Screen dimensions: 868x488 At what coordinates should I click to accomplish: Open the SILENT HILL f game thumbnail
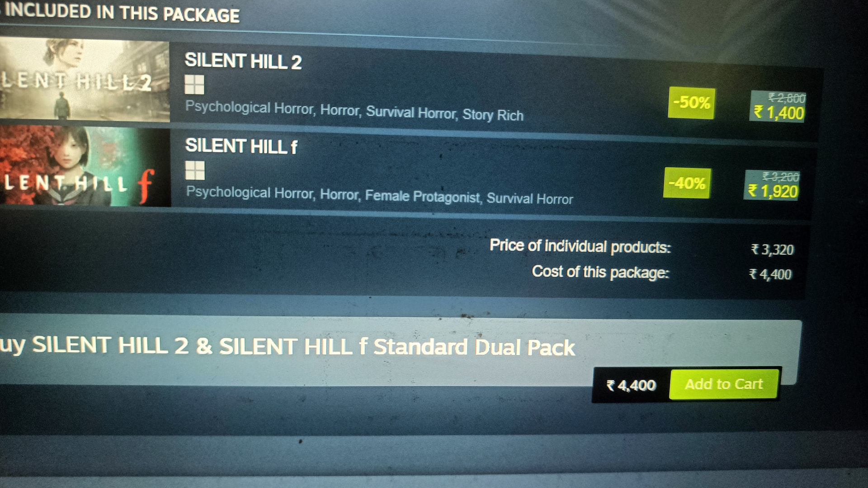tap(85, 166)
